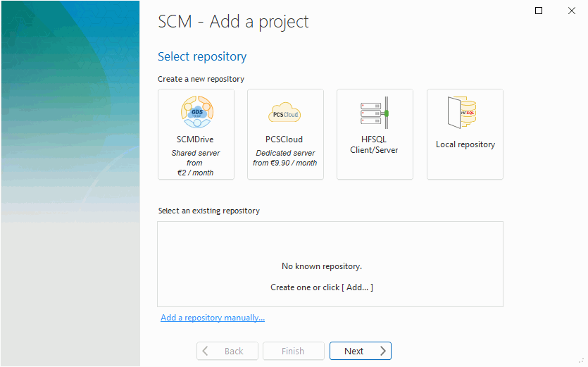The height and width of the screenshot is (367, 588).
Task: Click "Shared server from €2 / month" text
Action: point(195,163)
